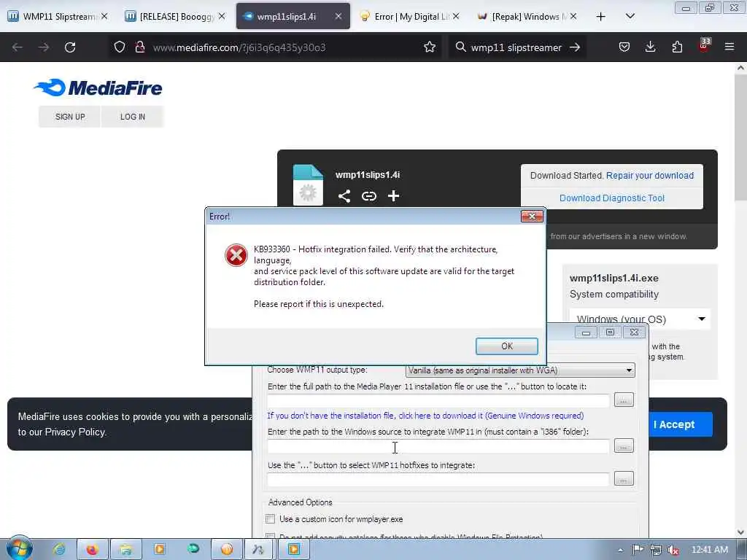This screenshot has width=747, height=560.
Task: Enable Use a custom icon for wmplayer.exe
Action: 270,519
